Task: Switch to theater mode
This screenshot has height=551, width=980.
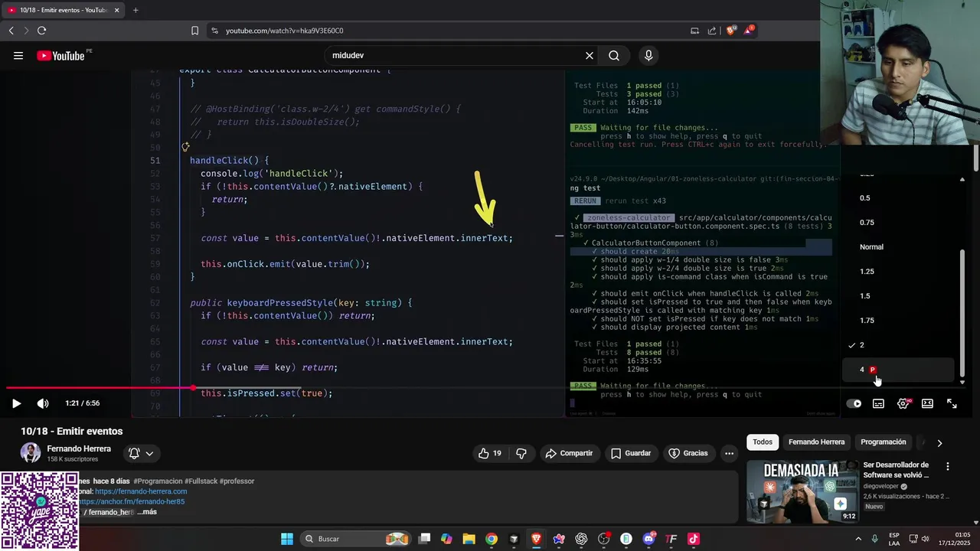Action: pyautogui.click(x=927, y=403)
